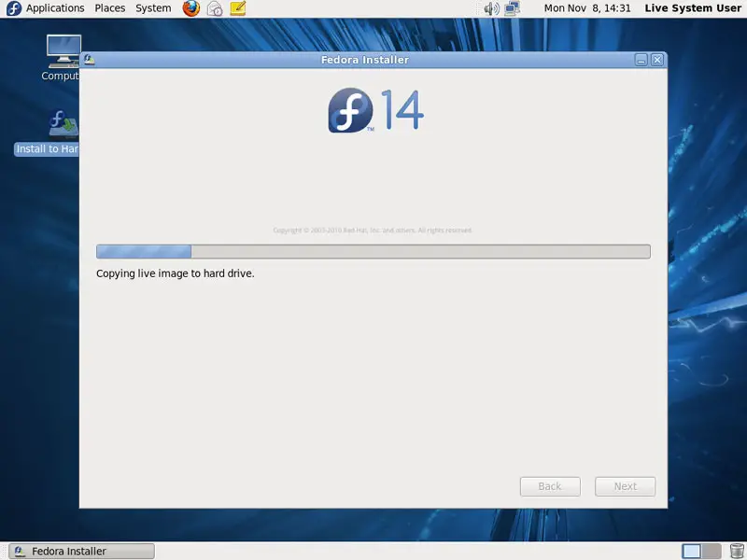Screen dimensions: 747x560
Task: Click the Fedora Installer window title text
Action: pyautogui.click(x=365, y=60)
